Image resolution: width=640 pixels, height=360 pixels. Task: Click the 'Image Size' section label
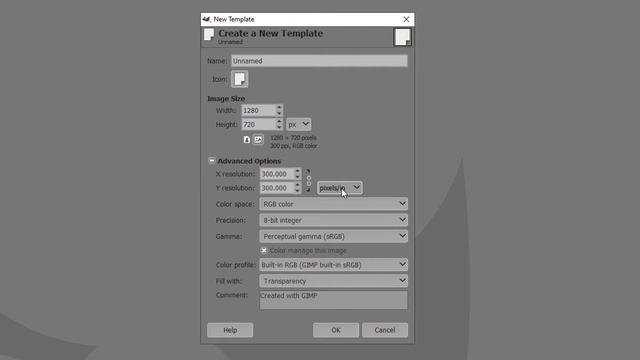pyautogui.click(x=226, y=99)
